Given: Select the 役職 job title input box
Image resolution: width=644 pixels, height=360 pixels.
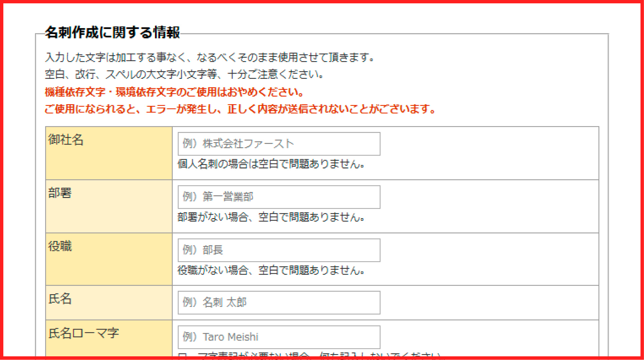Looking at the screenshot, I should click(x=279, y=250).
